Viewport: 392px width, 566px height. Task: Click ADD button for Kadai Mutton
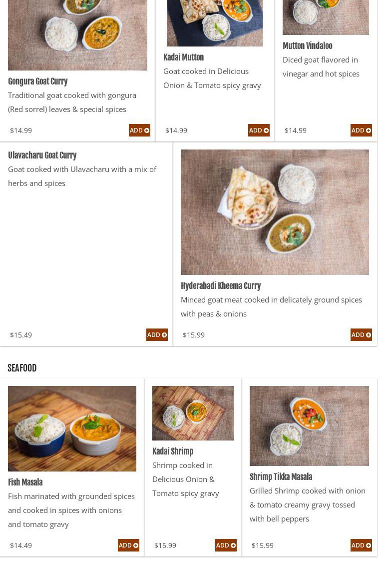tap(259, 130)
